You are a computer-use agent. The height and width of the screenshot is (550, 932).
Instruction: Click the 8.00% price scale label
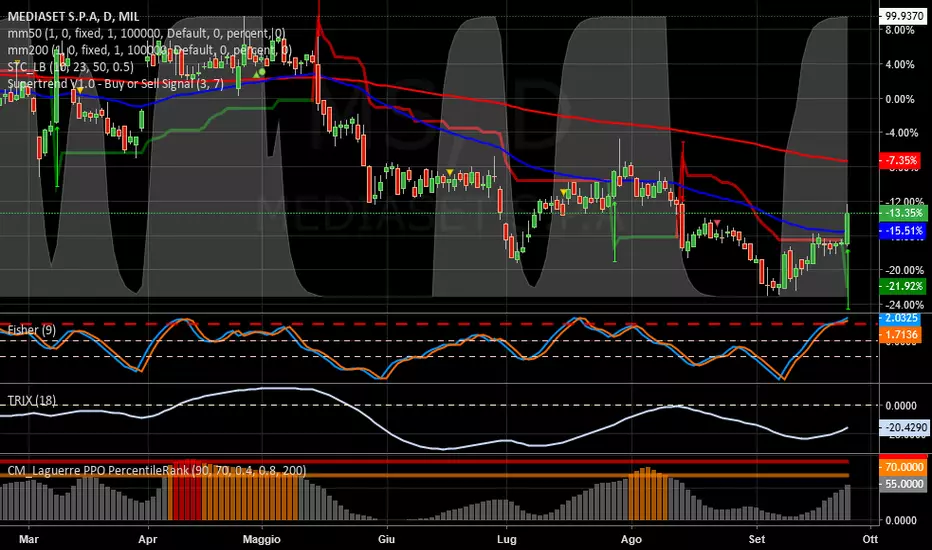pyautogui.click(x=900, y=30)
